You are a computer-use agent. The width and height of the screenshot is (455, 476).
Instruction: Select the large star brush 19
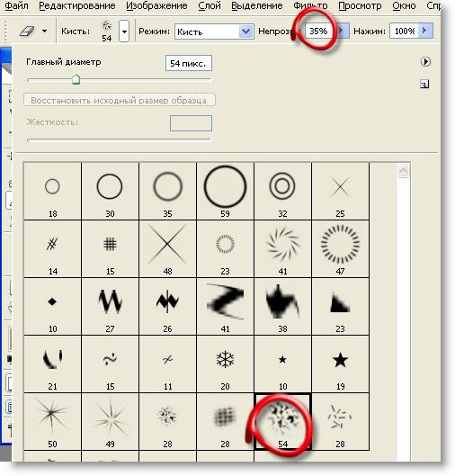340,364
